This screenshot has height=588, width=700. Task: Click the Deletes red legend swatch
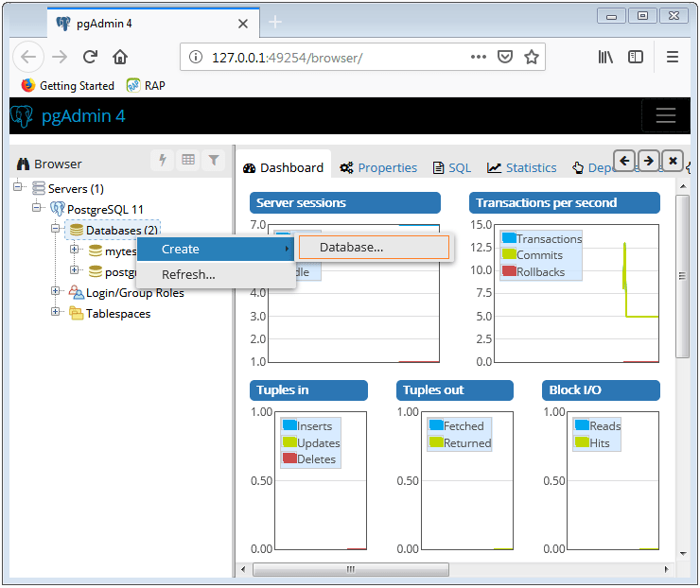289,458
